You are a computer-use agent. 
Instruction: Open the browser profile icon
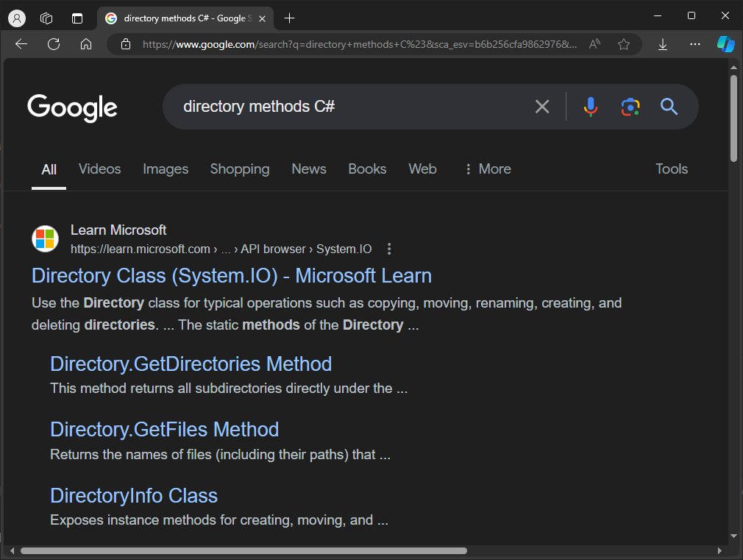point(17,18)
